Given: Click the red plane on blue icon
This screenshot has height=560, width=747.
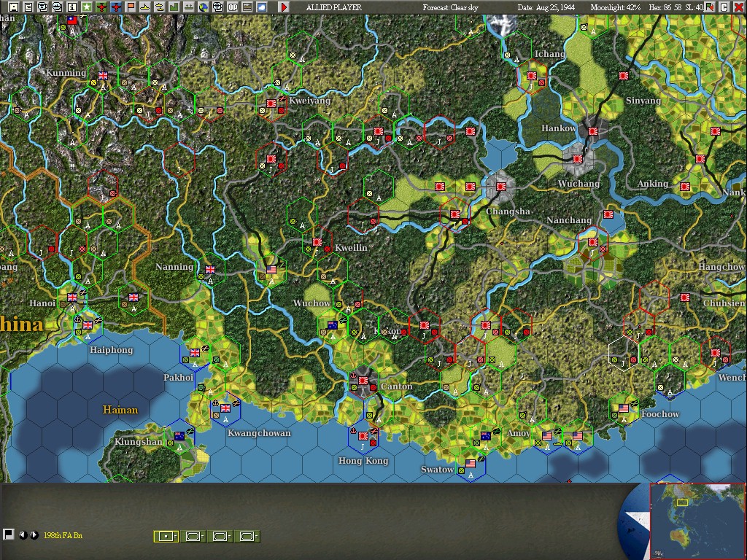Looking at the screenshot, I should point(116,7).
